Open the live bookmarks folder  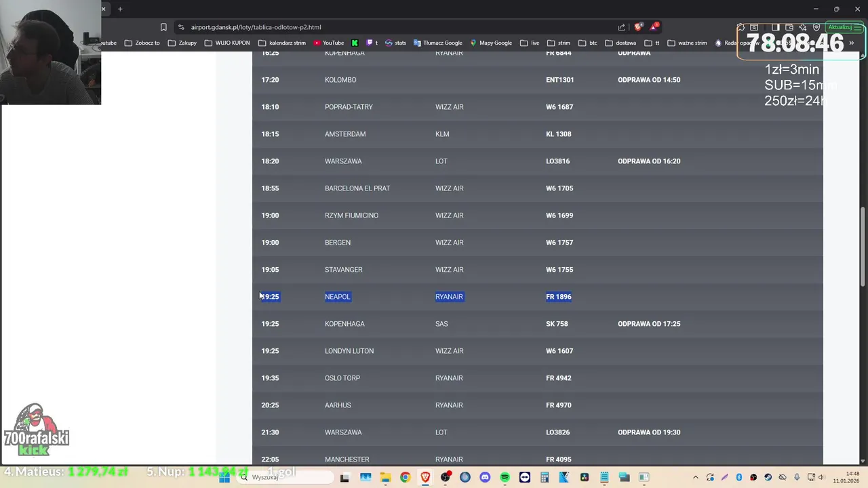click(530, 43)
